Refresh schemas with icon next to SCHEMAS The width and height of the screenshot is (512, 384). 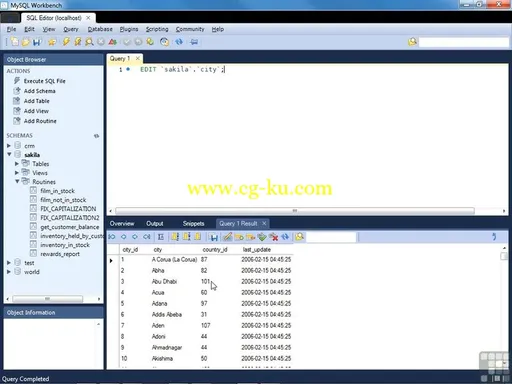96,136
